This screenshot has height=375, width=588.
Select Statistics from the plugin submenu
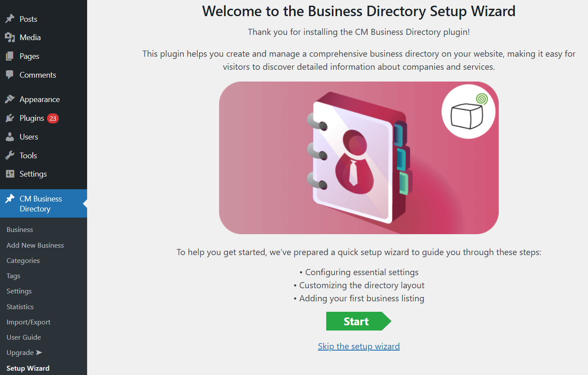tap(20, 307)
